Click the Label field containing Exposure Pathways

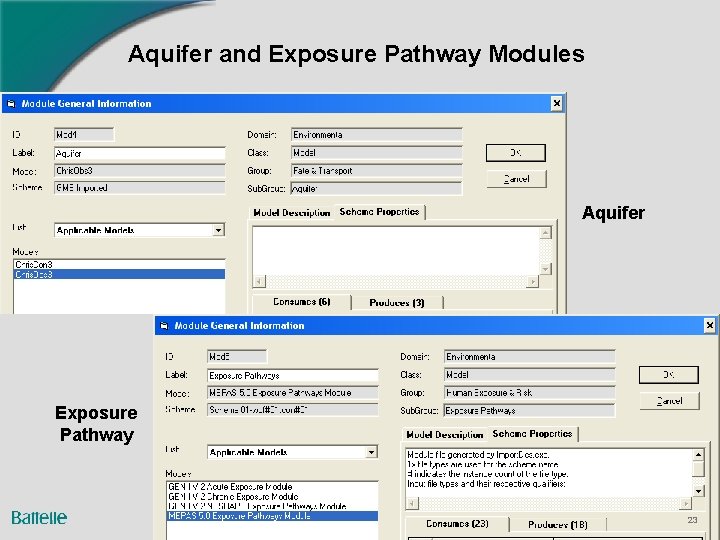click(x=292, y=376)
